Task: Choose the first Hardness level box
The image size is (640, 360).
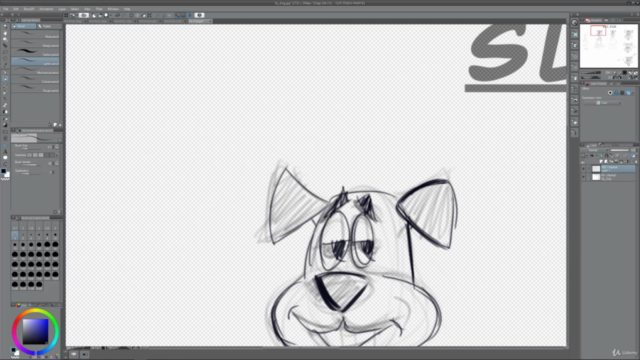Action: click(29, 155)
